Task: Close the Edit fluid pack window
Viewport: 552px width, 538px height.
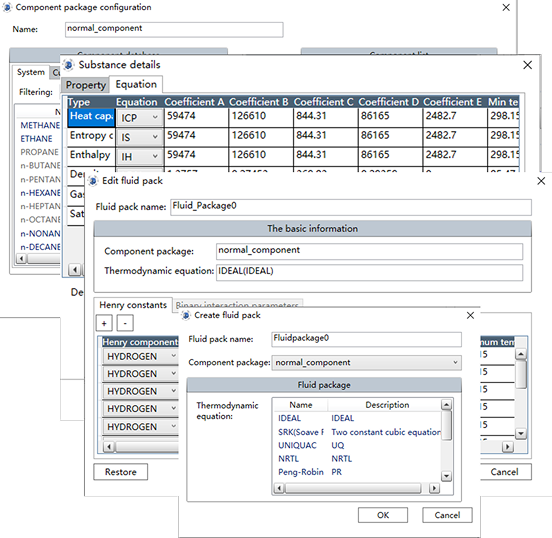Action: [x=541, y=181]
